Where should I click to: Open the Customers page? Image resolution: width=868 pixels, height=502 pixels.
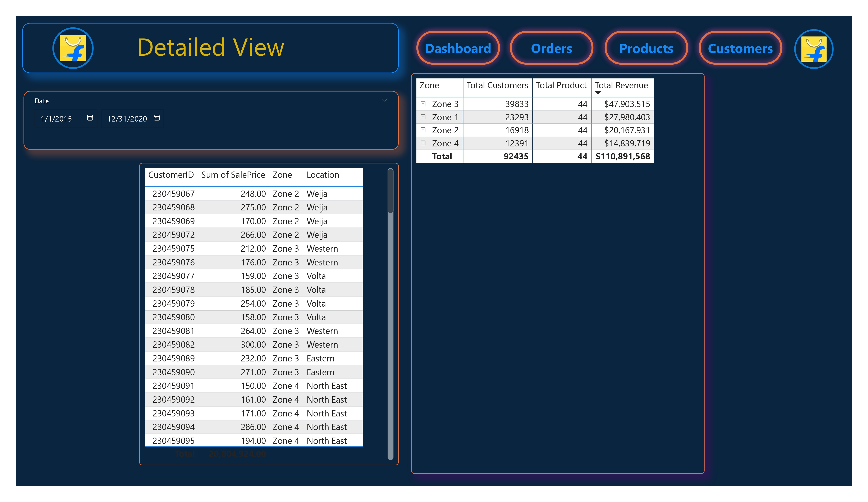coord(741,48)
